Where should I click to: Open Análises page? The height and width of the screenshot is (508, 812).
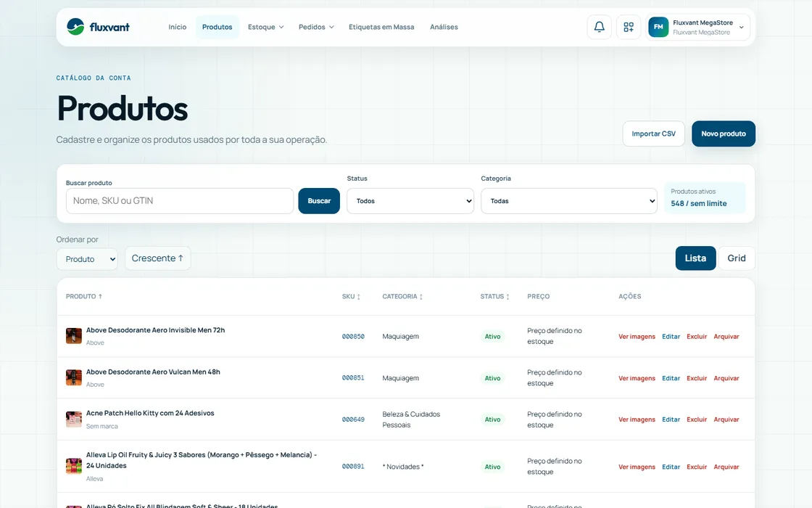point(444,27)
